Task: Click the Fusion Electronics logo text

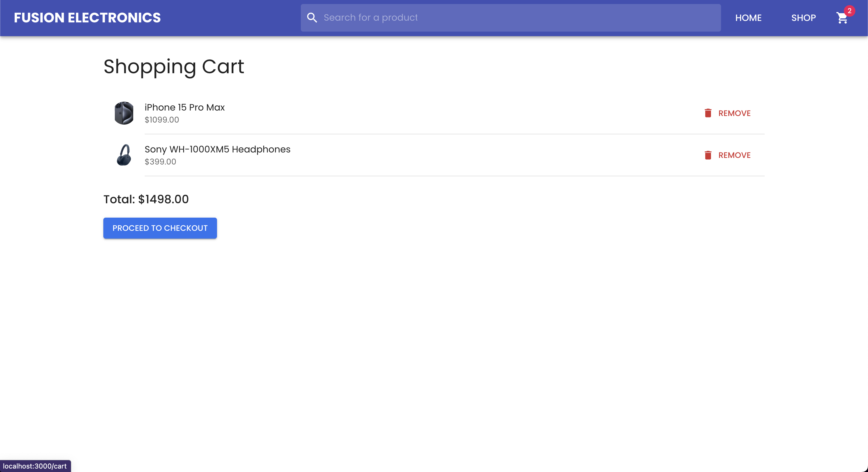Action: (x=87, y=18)
